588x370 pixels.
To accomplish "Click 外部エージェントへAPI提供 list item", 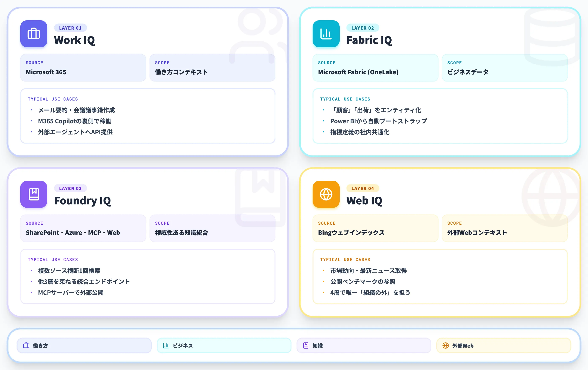I will point(75,132).
